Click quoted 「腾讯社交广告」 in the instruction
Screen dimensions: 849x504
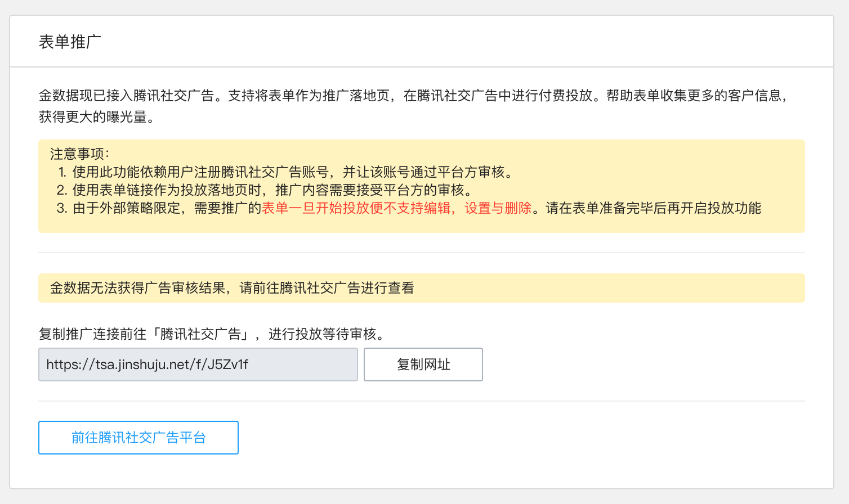[x=200, y=334]
